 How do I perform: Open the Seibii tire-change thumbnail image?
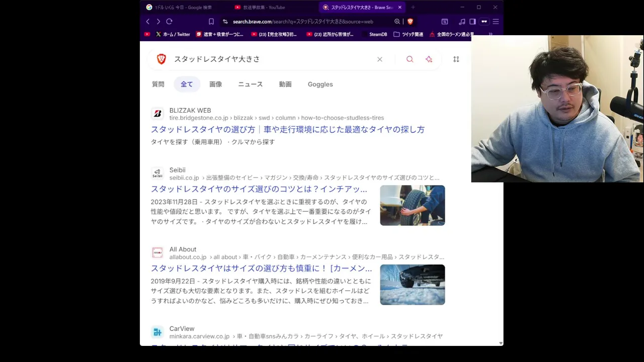[413, 205]
